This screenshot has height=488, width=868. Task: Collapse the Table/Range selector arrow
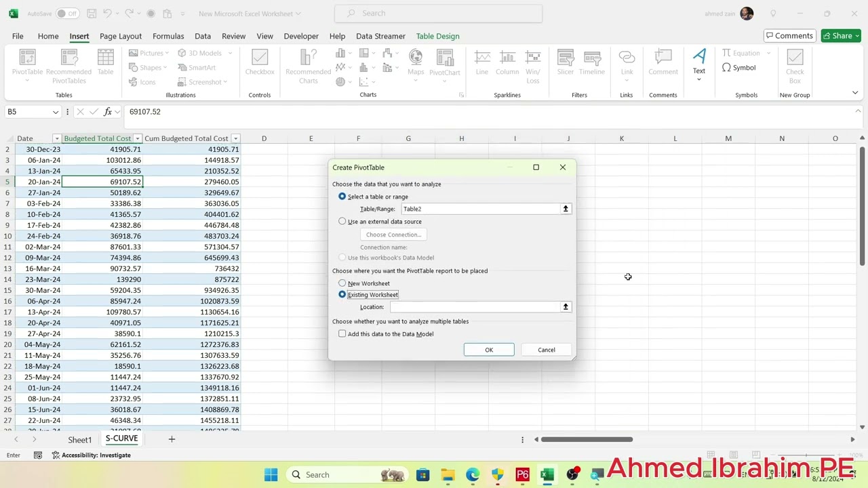[566, 209]
